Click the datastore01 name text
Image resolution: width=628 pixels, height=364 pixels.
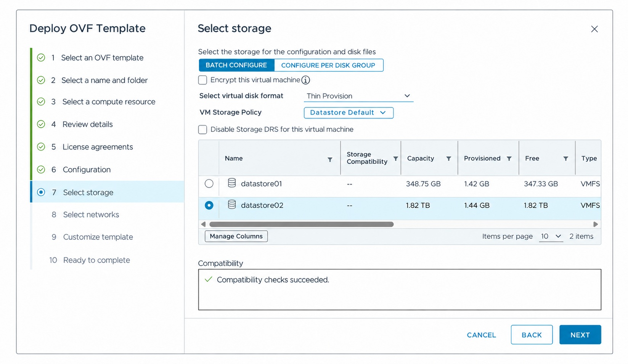pos(261,184)
